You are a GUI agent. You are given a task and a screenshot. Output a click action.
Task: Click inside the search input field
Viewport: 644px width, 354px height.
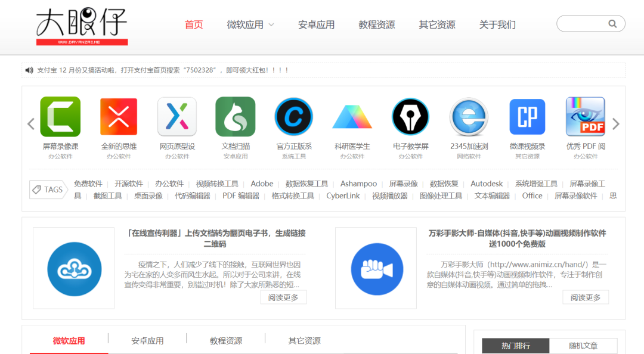click(x=581, y=24)
